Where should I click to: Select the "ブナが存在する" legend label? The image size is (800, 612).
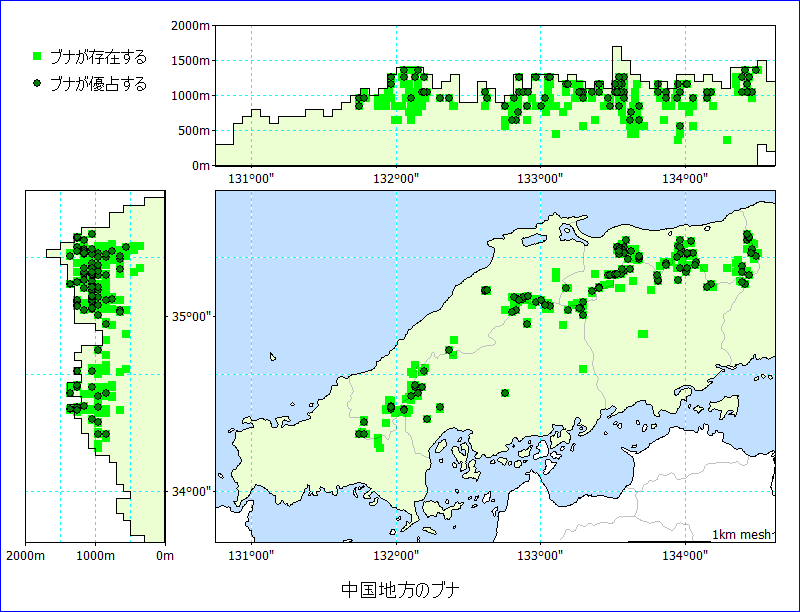[x=97, y=57]
